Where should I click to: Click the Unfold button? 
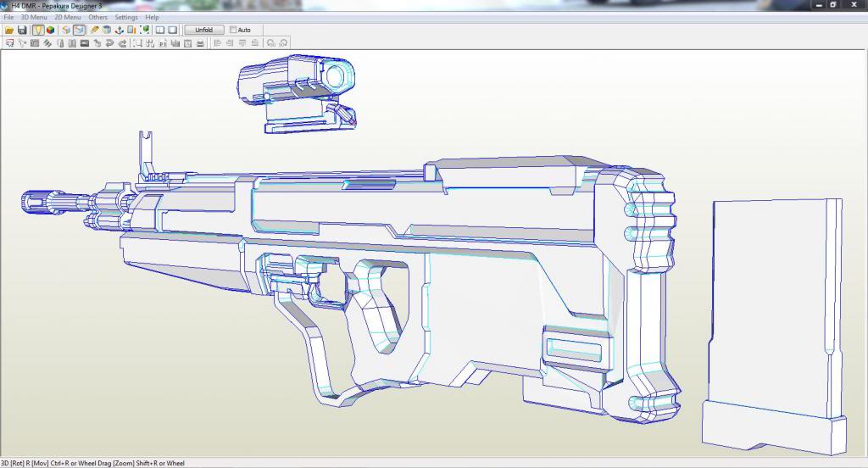(203, 30)
